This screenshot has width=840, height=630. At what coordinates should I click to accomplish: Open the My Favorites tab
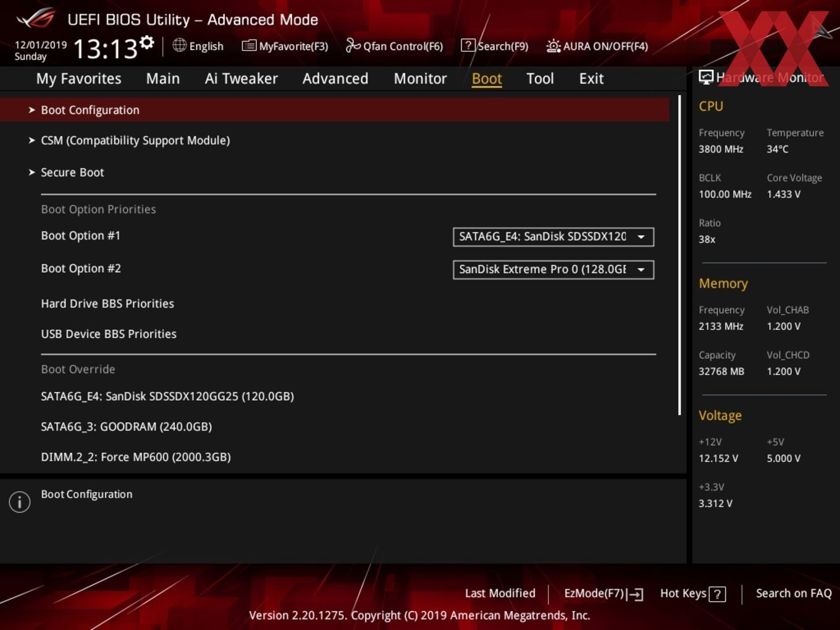78,79
